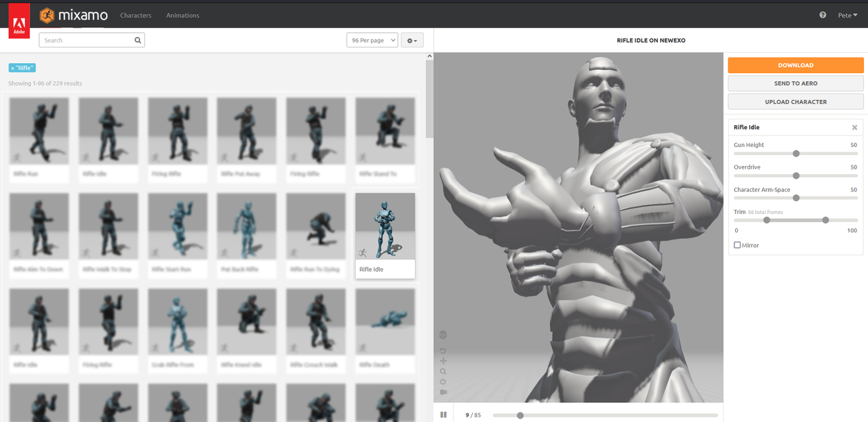The height and width of the screenshot is (422, 868).
Task: Click the Gun Height value 50
Action: (854, 145)
